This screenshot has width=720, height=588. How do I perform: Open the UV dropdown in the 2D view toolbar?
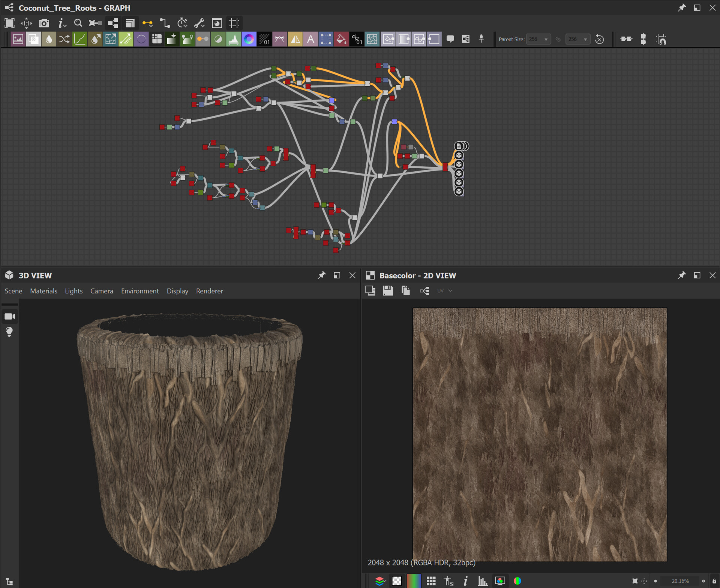pos(445,290)
